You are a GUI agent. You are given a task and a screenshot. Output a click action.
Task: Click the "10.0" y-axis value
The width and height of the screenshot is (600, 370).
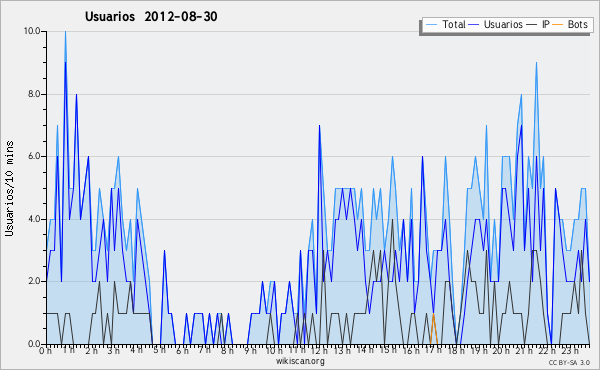point(32,31)
